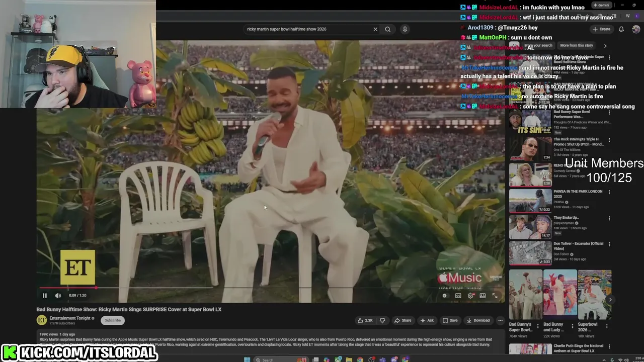This screenshot has width=644, height=362.
Task: Open the player settings gear
Action: tap(470, 296)
